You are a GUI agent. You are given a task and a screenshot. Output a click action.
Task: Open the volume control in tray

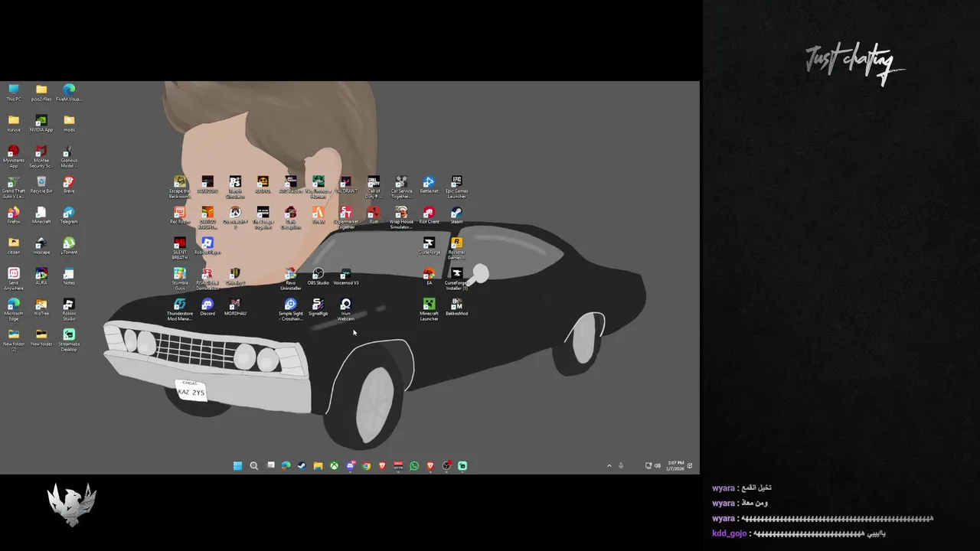657,465
